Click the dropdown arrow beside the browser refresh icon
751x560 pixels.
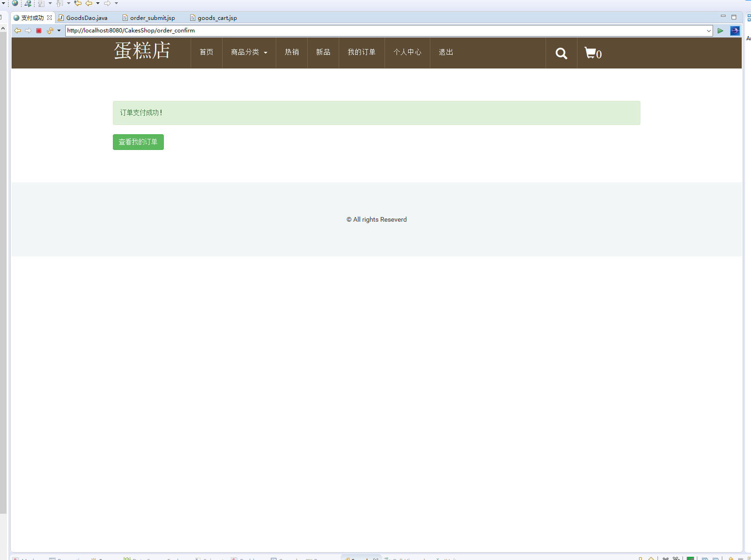click(x=58, y=31)
